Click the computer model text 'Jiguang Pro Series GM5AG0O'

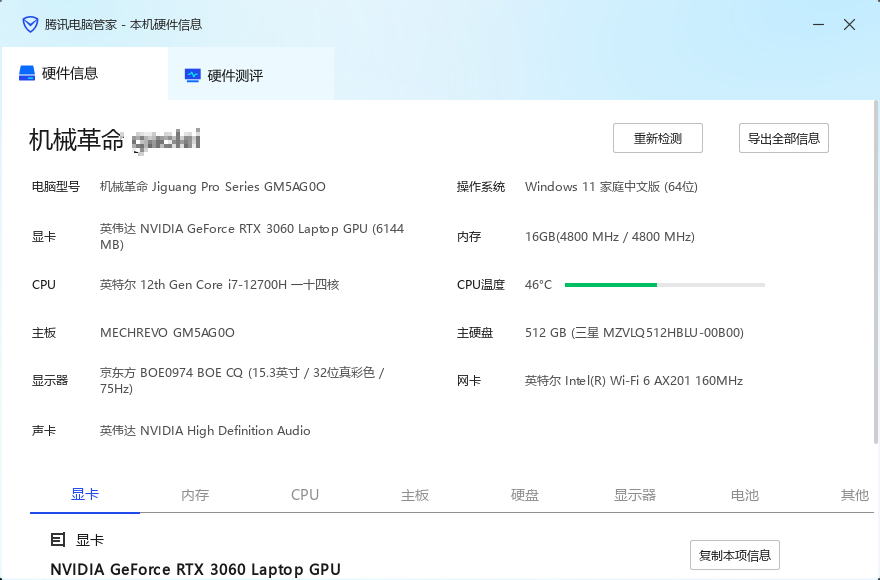coord(239,186)
